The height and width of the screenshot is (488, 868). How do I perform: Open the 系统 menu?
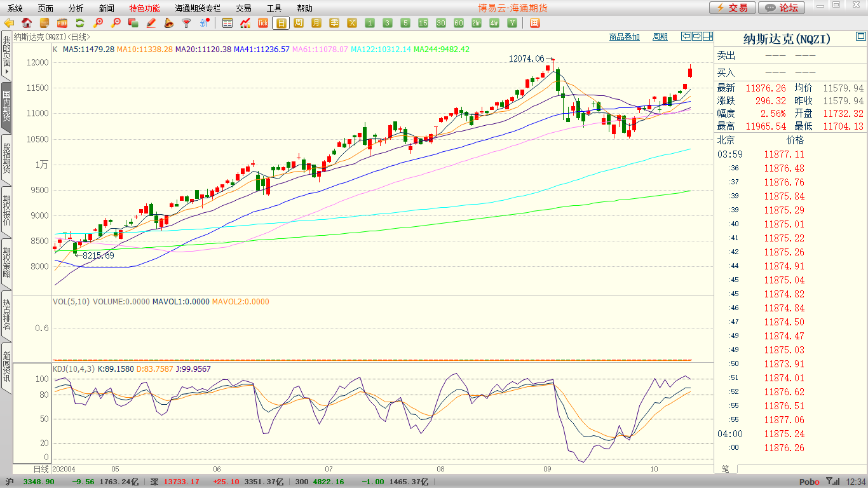(x=15, y=8)
